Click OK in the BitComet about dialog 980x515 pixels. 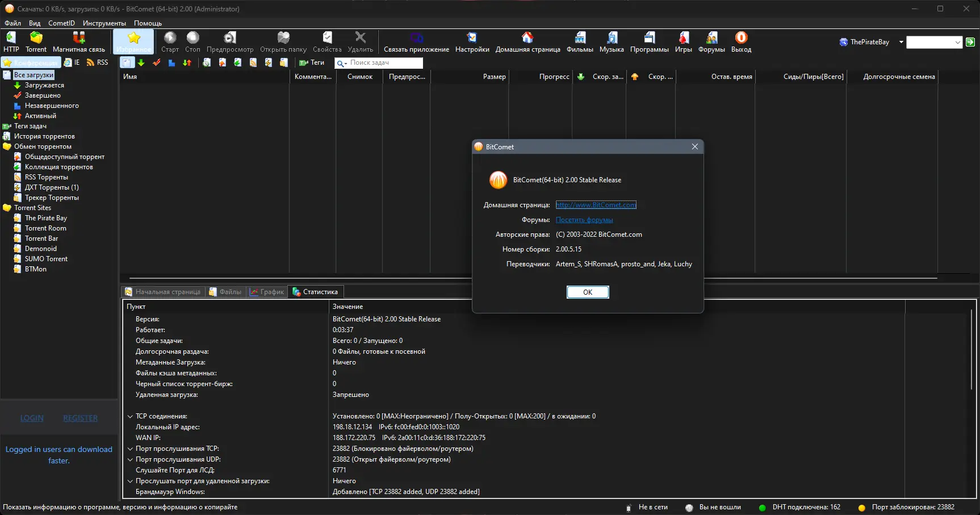(588, 292)
